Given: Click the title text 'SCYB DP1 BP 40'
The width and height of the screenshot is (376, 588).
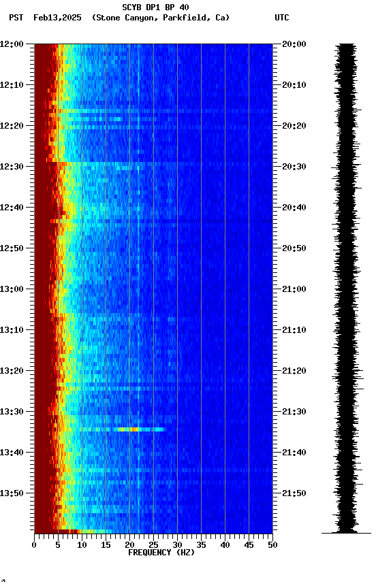Looking at the screenshot, I should [x=155, y=7].
